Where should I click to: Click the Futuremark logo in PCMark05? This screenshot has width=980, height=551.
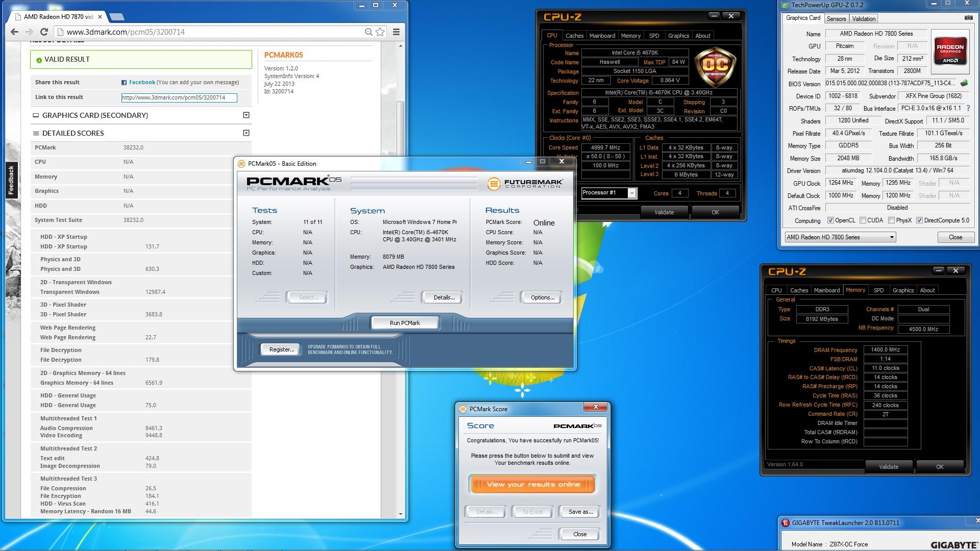(x=525, y=184)
